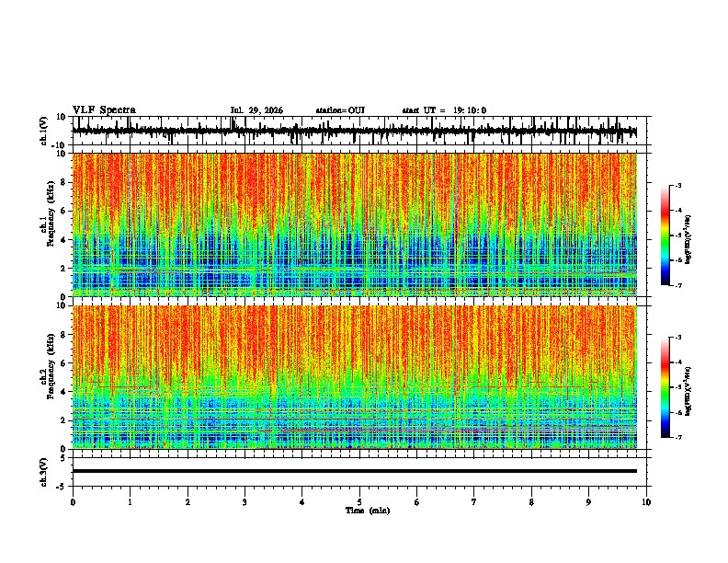
Task: Click the -7 value on ch.1 color scale
Action: point(677,285)
